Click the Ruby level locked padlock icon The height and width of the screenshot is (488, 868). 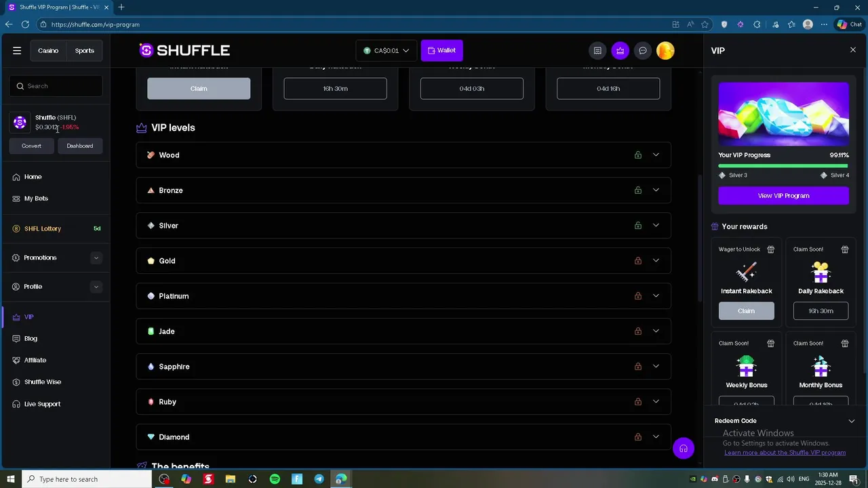(638, 402)
